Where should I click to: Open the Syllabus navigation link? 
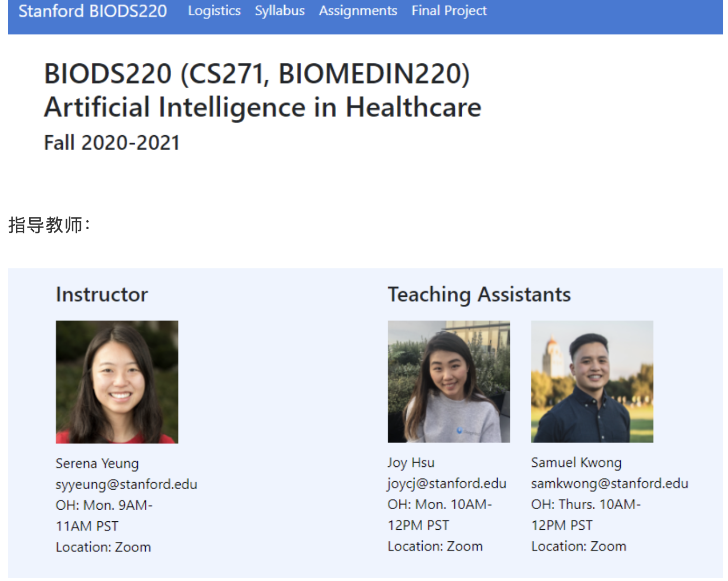click(x=279, y=11)
